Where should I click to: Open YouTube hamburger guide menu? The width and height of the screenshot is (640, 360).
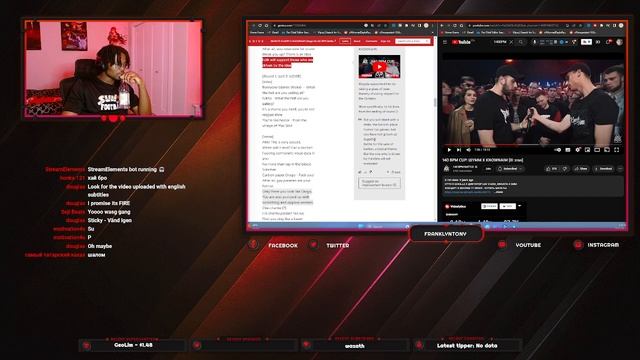pyautogui.click(x=445, y=42)
